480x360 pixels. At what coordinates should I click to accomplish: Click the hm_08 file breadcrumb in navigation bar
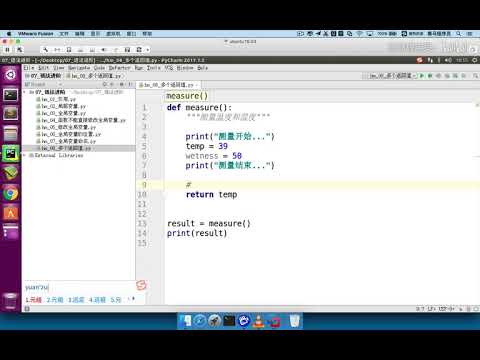pyautogui.click(x=93, y=76)
